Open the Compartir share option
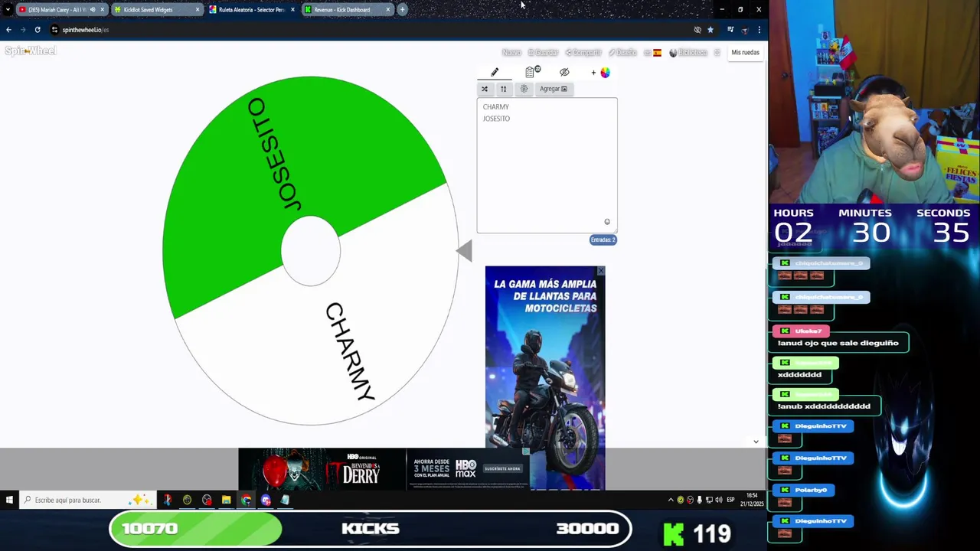Screen dimensions: 980x551 pos(583,53)
